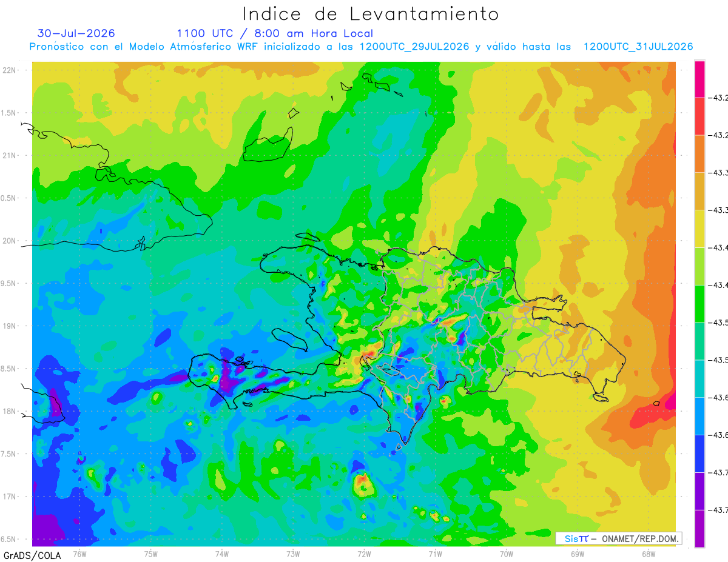
Task: Click the '70W' longitude label
Action: point(507,554)
